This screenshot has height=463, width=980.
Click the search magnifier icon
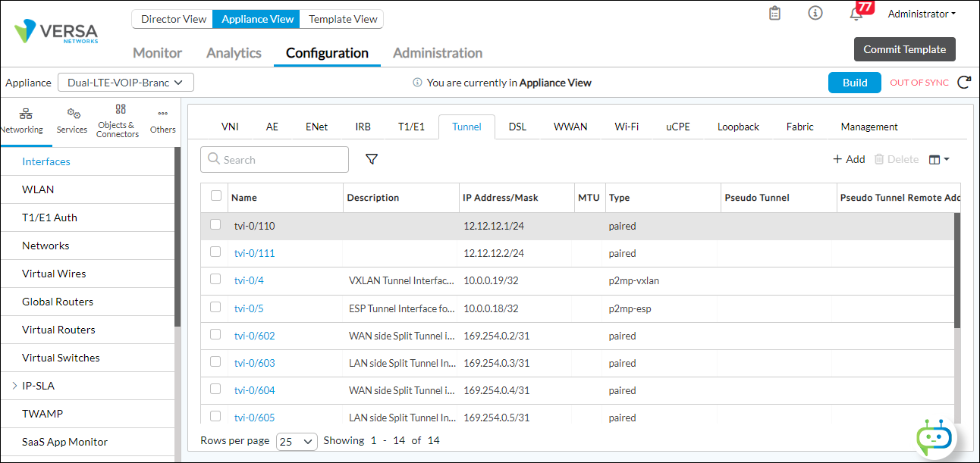[214, 160]
